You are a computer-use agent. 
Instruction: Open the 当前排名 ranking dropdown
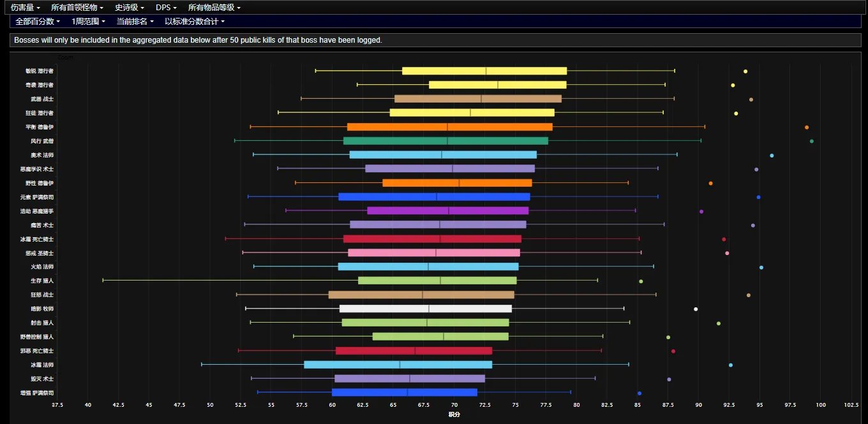tap(135, 21)
